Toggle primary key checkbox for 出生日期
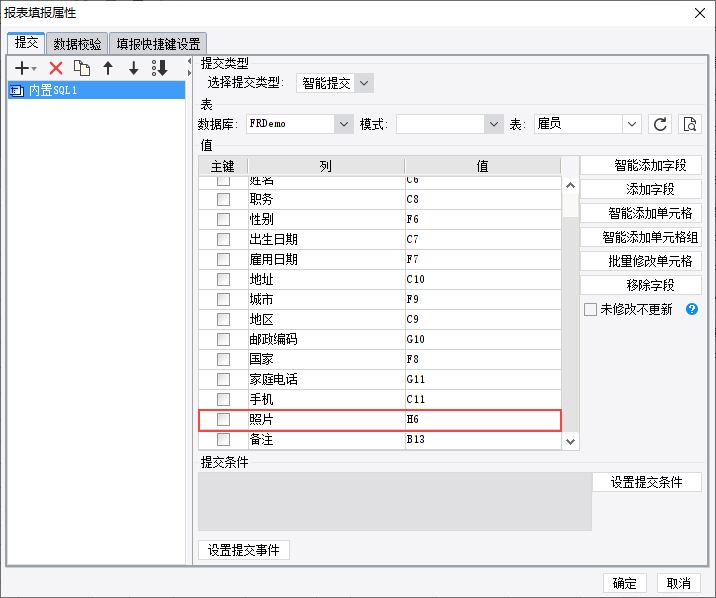716x598 pixels. [223, 239]
